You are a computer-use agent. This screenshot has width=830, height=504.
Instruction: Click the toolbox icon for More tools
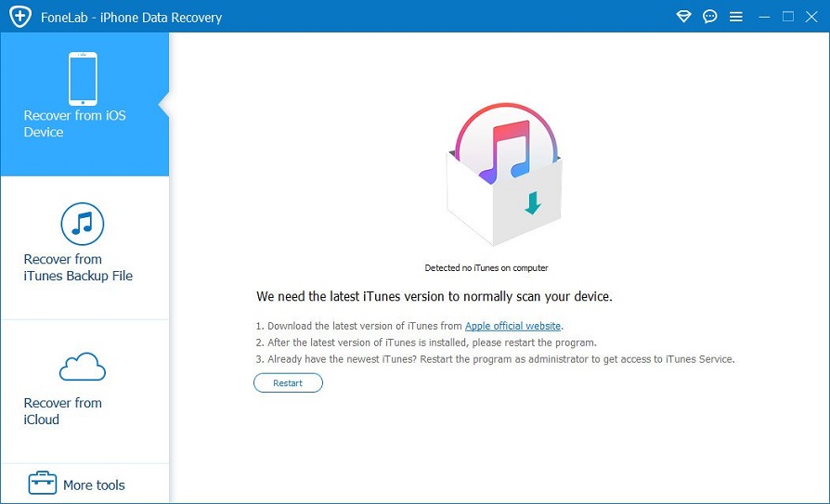(43, 483)
